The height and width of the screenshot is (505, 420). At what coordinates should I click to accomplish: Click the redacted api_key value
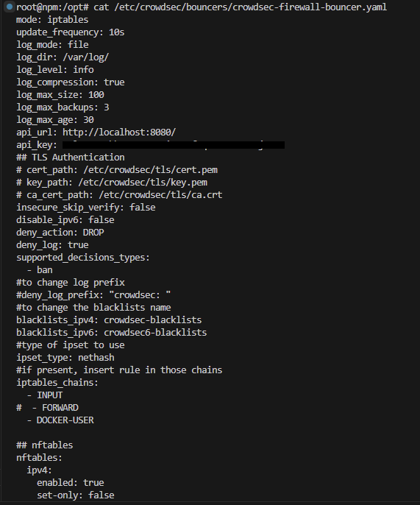pyautogui.click(x=174, y=145)
